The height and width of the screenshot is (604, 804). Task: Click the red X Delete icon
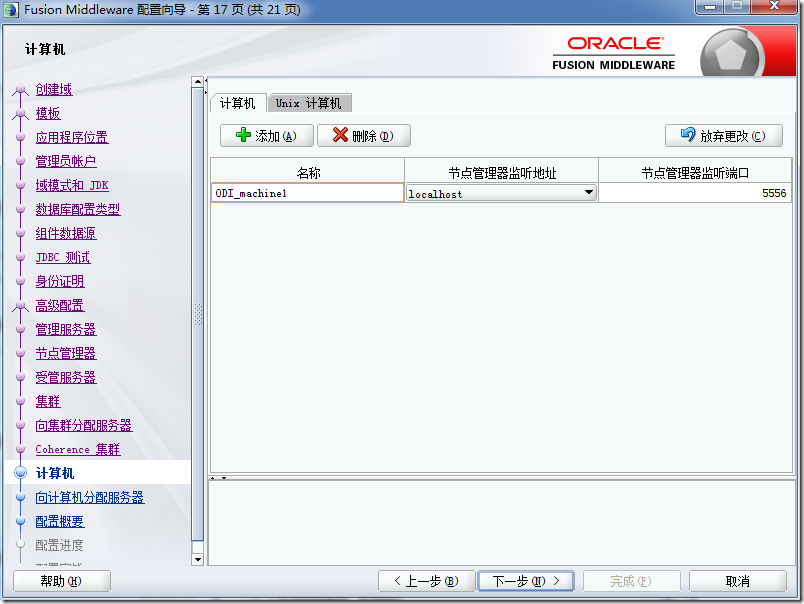340,135
